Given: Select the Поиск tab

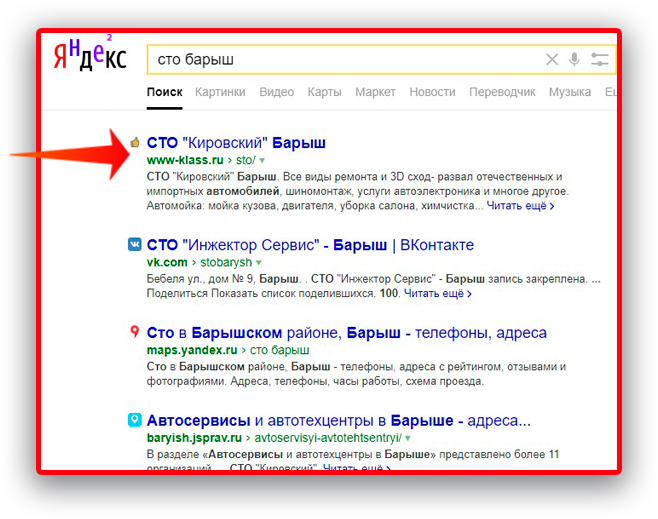Looking at the screenshot, I should pyautogui.click(x=164, y=92).
